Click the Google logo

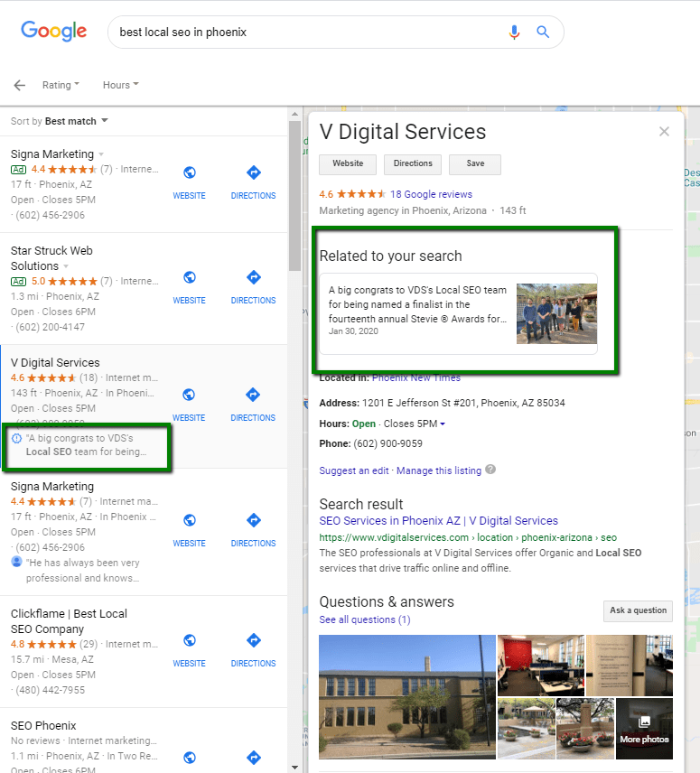coord(53,31)
